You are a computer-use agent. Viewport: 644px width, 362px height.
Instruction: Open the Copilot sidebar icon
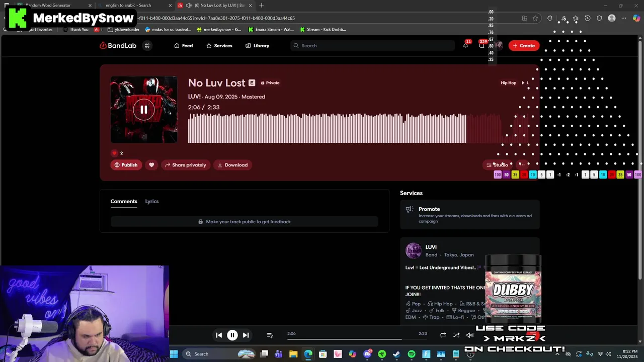point(636,18)
